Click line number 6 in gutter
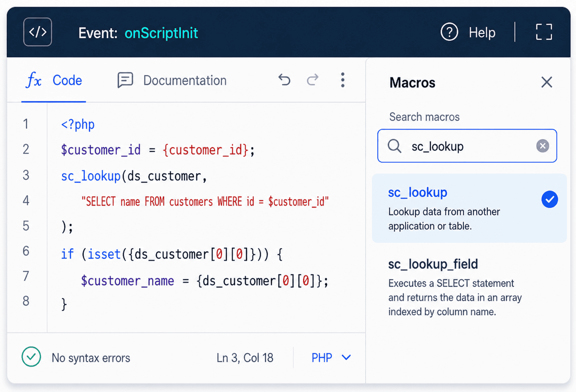Viewport: 576px width, 392px height. [26, 251]
